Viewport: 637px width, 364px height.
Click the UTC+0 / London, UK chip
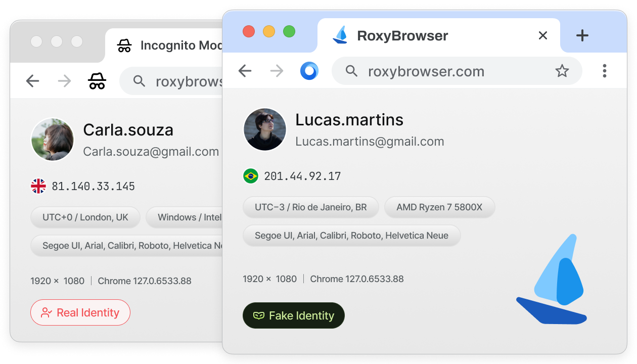coord(85,217)
